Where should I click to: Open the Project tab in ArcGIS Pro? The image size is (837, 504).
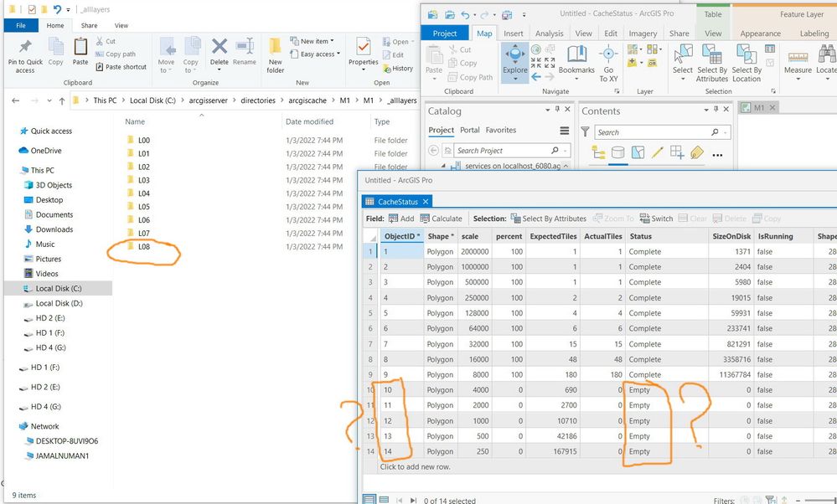click(445, 33)
